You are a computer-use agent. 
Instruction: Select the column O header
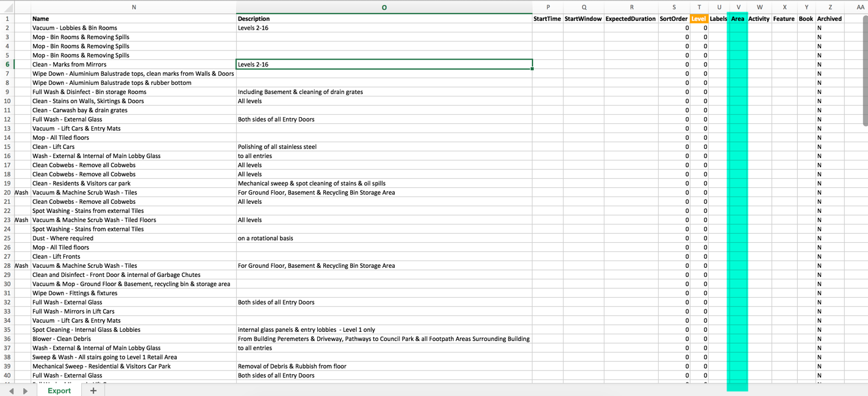[384, 7]
